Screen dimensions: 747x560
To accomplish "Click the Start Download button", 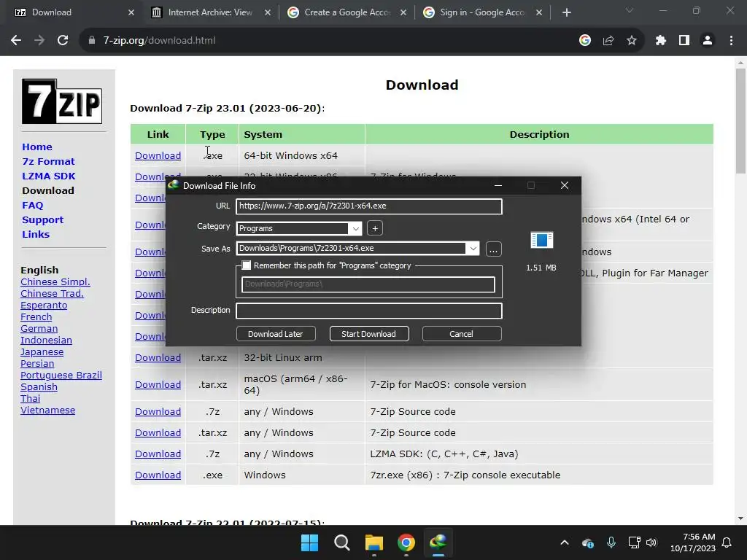I will click(368, 334).
